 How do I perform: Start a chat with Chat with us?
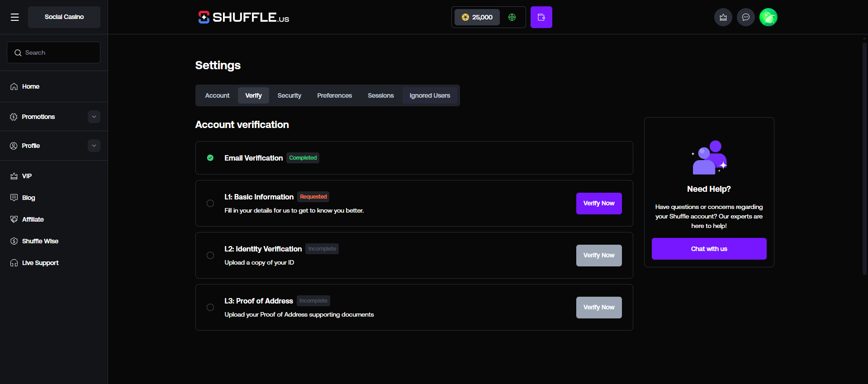tap(709, 249)
